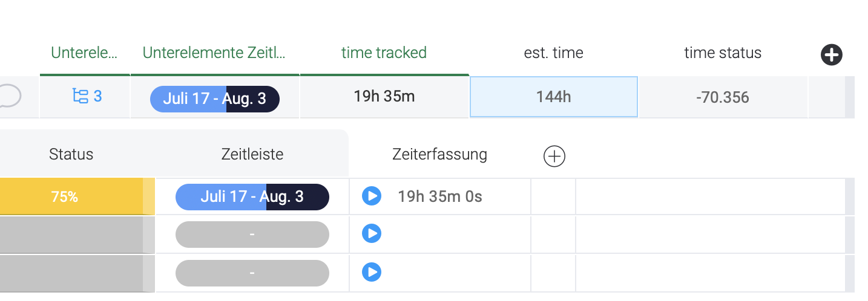Add a new subitem column

tap(554, 157)
